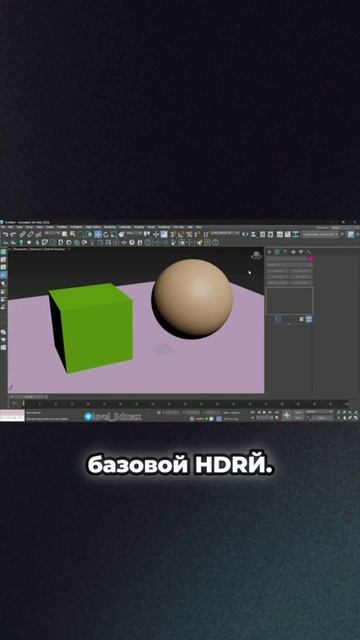Click the Mirror tool icon

[x=245, y=234]
